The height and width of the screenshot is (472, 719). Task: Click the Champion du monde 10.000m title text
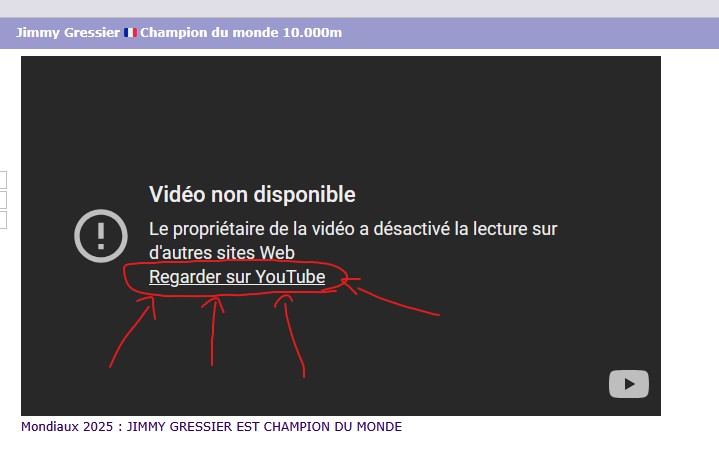click(x=241, y=33)
